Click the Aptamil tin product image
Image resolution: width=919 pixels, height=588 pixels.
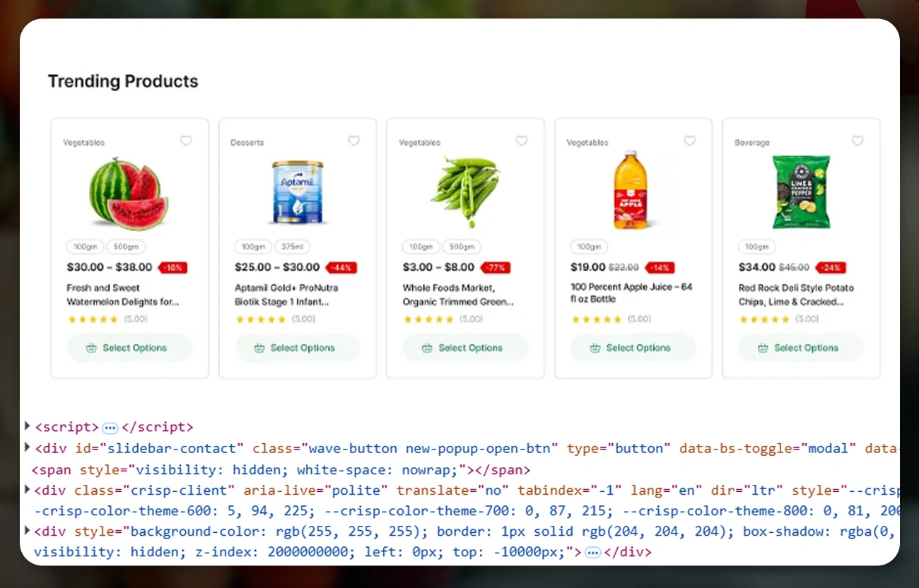click(x=298, y=192)
